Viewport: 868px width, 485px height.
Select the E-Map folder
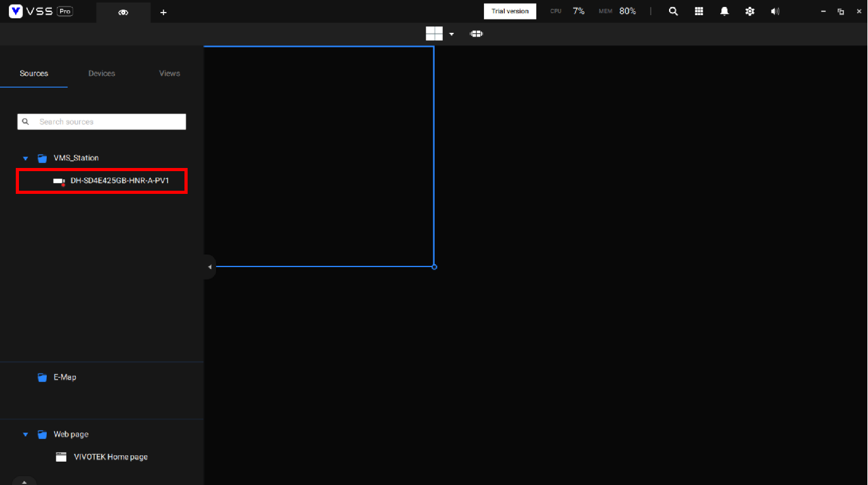(x=64, y=377)
